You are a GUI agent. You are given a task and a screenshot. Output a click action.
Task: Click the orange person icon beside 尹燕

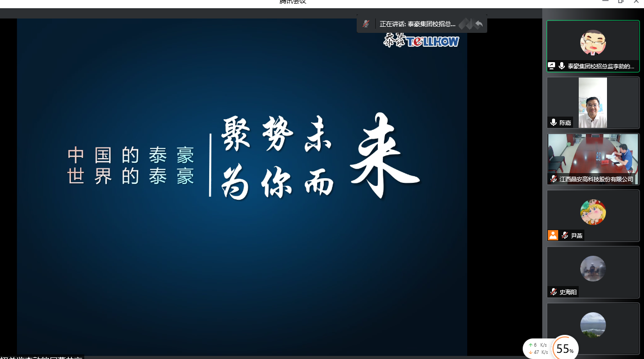click(553, 235)
